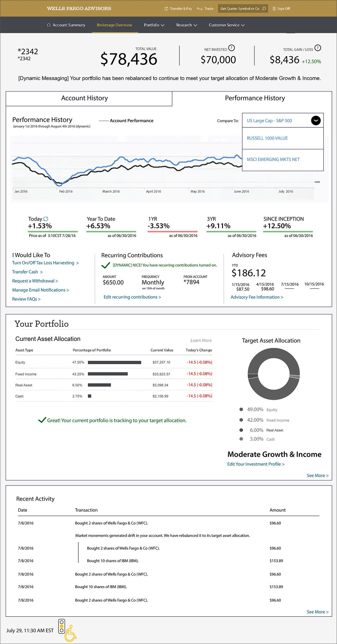Click the Cash legend dot

[x=241, y=439]
